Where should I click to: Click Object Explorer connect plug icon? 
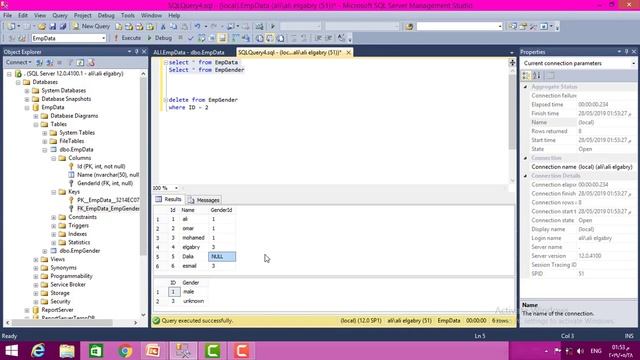(x=40, y=62)
